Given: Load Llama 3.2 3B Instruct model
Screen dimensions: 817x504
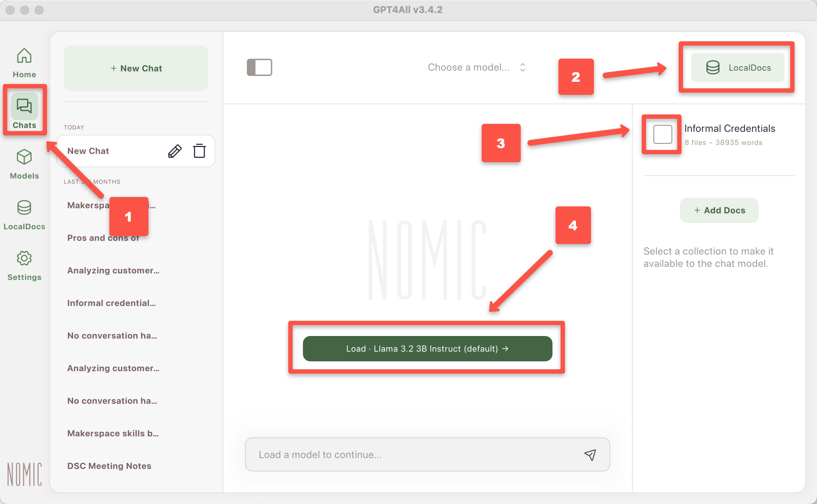Looking at the screenshot, I should [x=426, y=348].
